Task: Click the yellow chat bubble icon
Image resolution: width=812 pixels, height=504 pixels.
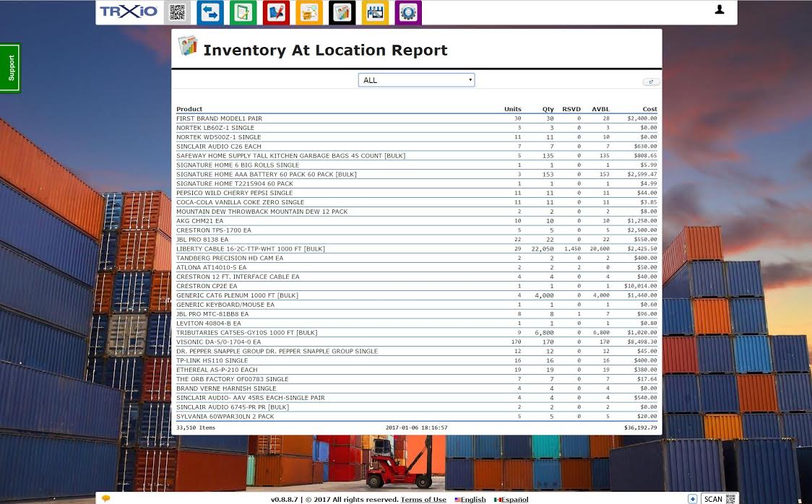Action: 105,498
